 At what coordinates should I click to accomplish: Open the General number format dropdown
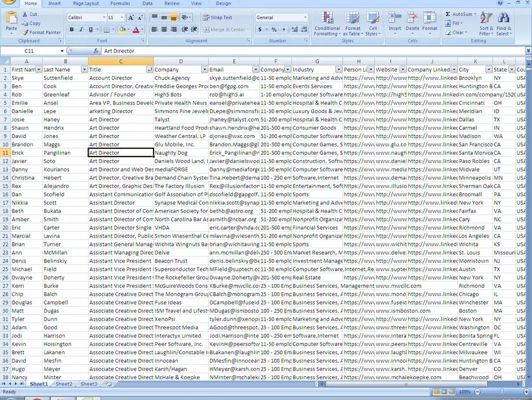pos(305,18)
